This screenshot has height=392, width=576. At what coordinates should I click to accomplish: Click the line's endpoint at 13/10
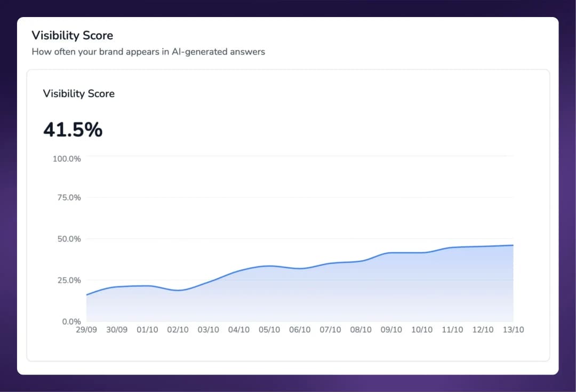[513, 245]
